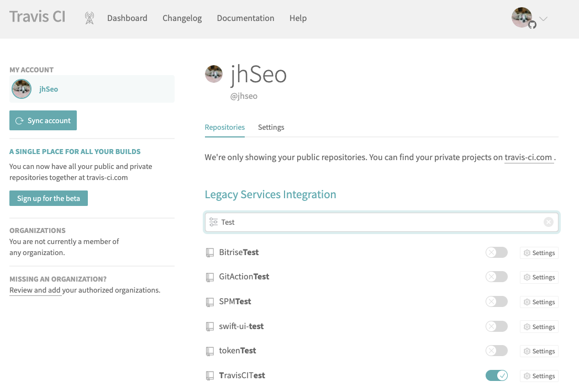Open the swift-ui-test repository
Image resolution: width=579 pixels, height=392 pixels.
241,326
